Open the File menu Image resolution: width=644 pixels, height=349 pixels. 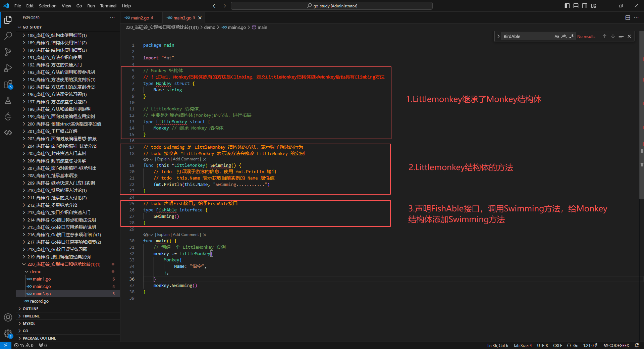coord(18,6)
